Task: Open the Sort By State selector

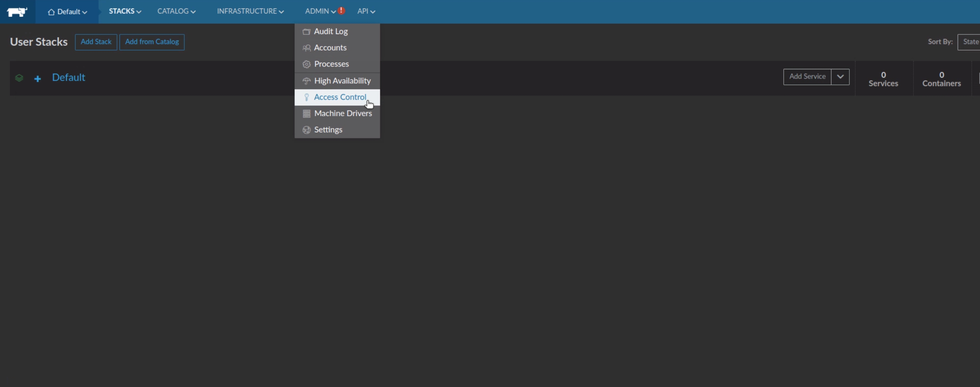Action: tap(970, 42)
